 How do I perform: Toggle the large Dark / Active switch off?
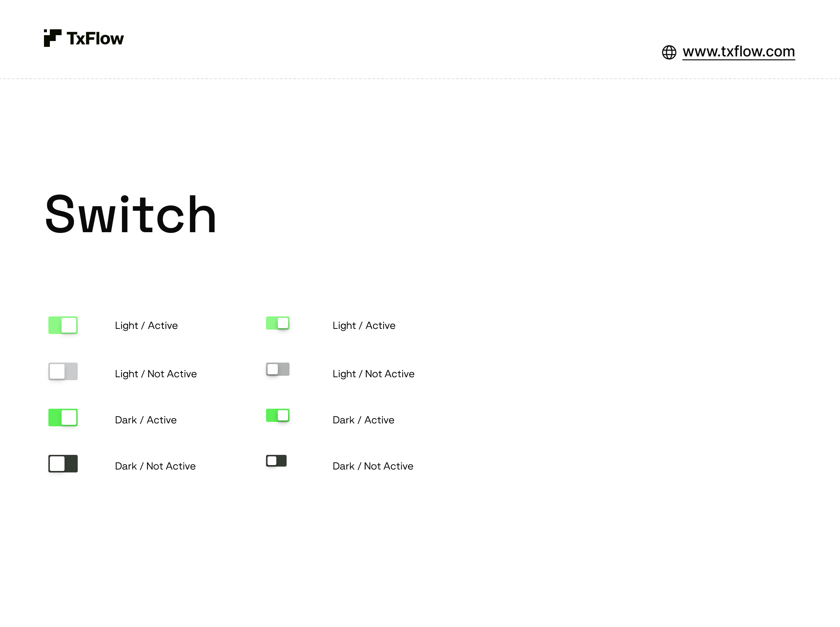63,418
